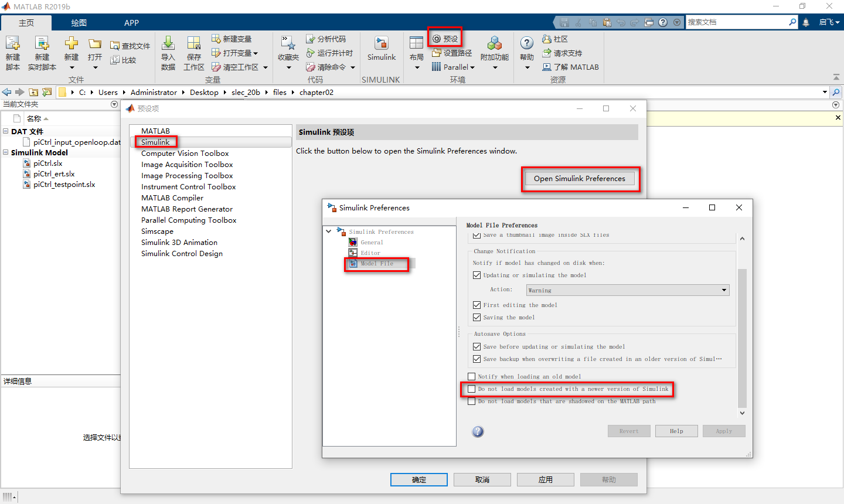Enable 'Do not load models shadowed on path'
The height and width of the screenshot is (504, 844).
[x=471, y=401]
